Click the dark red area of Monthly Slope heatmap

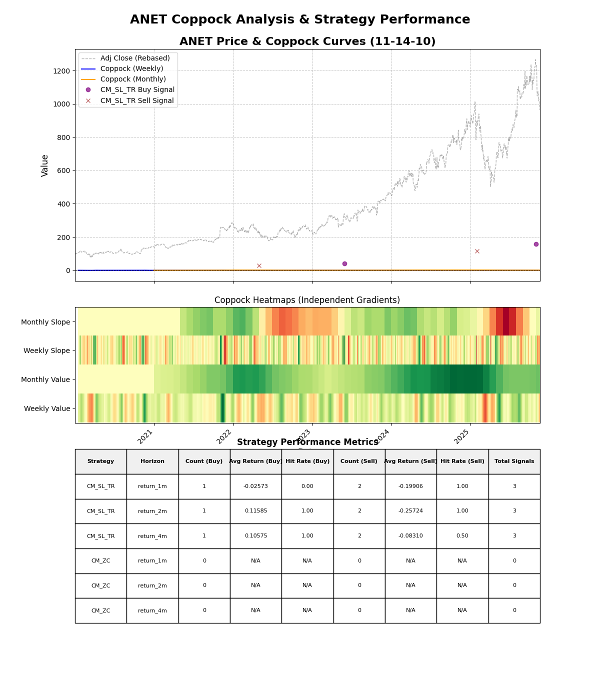tap(506, 321)
